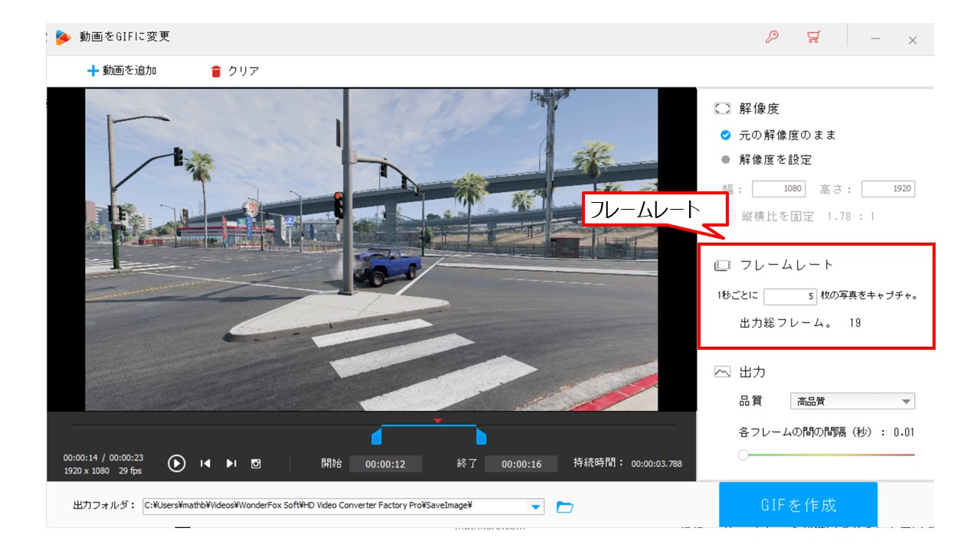Viewport: 980px width, 551px height.
Task: Step to the next frame
Action: click(x=231, y=463)
